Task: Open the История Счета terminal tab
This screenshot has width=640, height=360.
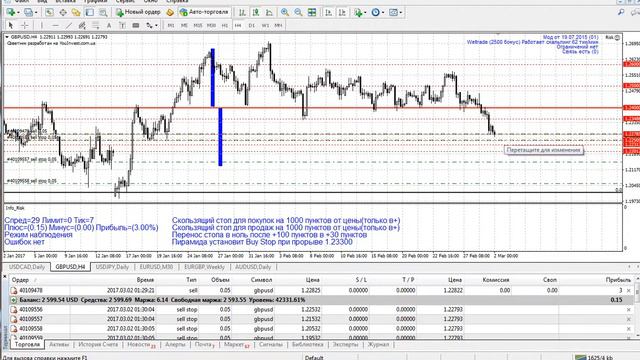Action: 98,344
